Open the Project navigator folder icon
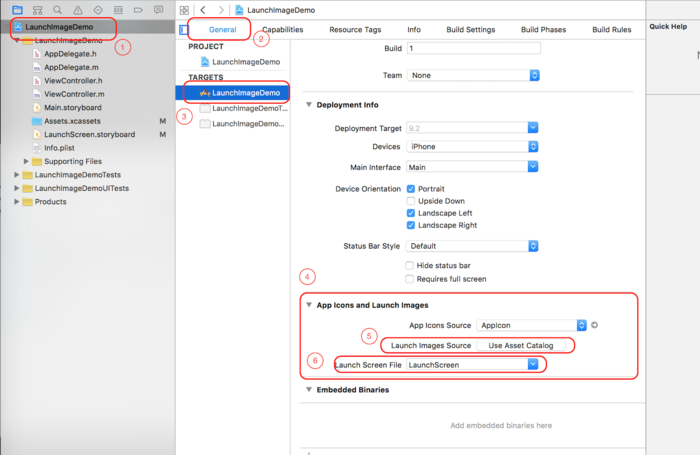This screenshot has width=700, height=455. 17,10
